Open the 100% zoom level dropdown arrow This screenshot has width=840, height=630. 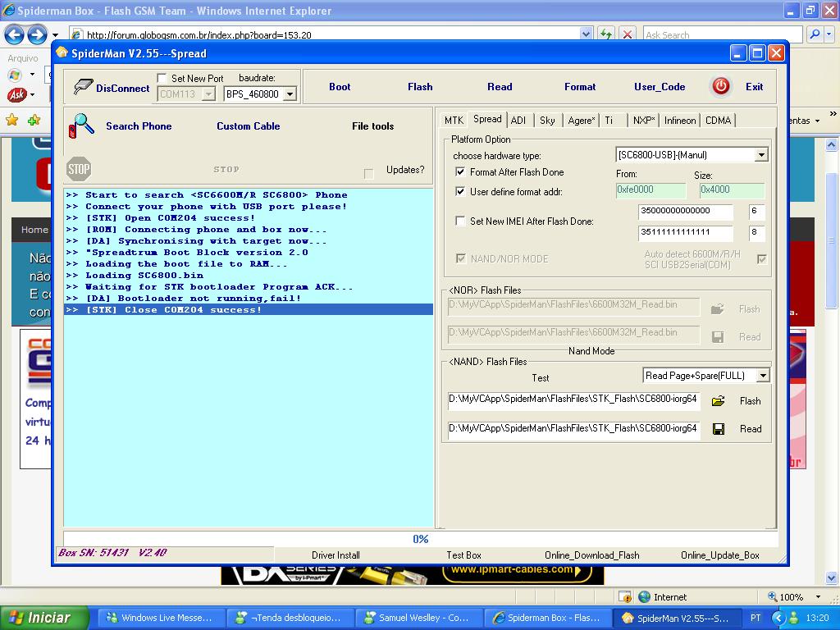point(818,597)
